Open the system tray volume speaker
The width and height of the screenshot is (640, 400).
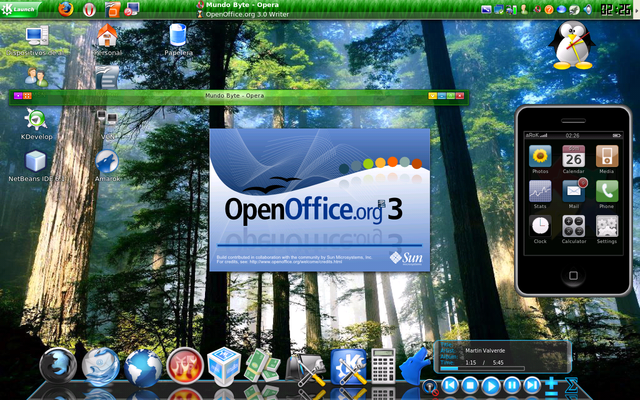coord(587,9)
